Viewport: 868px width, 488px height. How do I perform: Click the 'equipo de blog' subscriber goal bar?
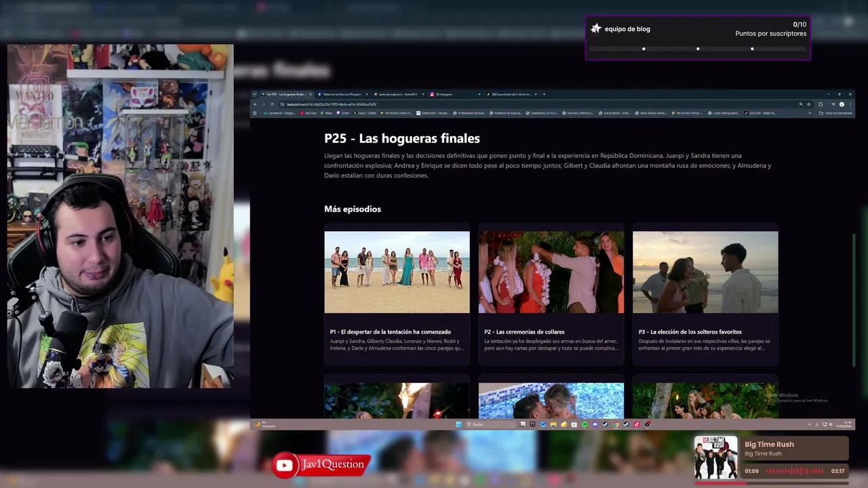(698, 49)
